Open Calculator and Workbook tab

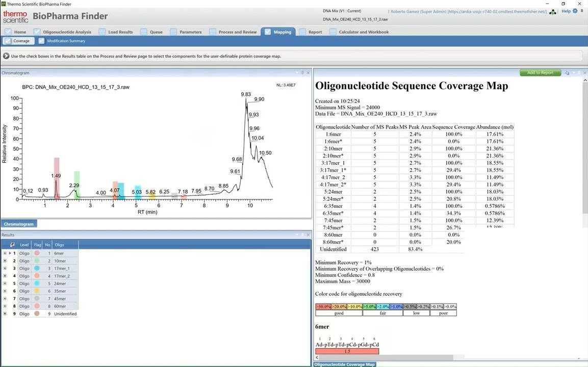click(x=360, y=32)
